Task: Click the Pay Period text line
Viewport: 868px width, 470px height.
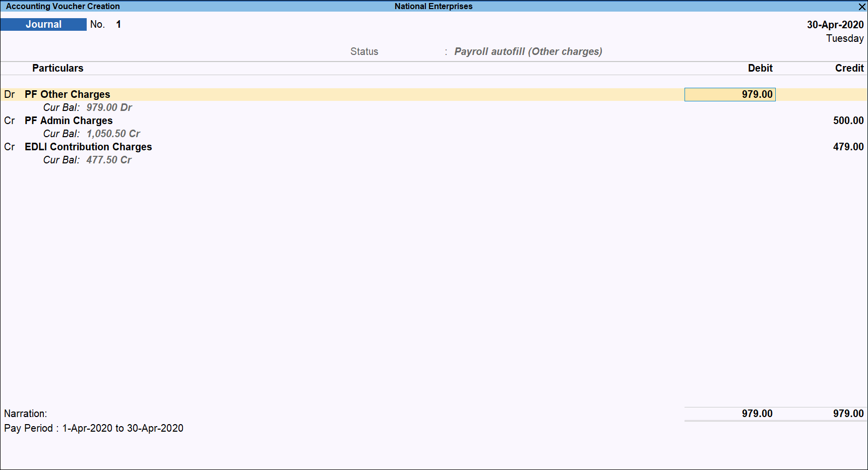Action: (94, 428)
